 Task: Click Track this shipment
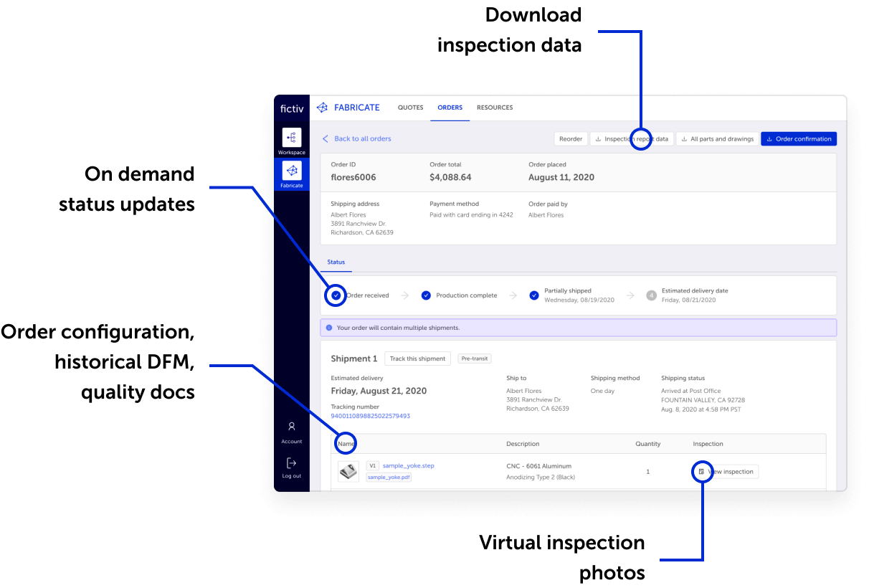tap(417, 358)
